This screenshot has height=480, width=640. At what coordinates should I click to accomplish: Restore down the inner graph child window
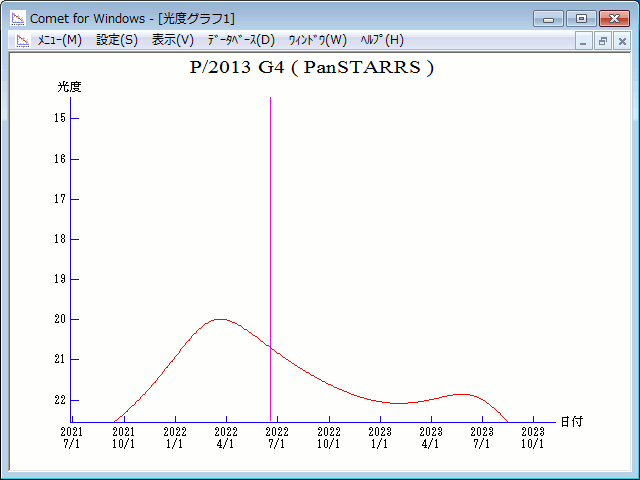coord(603,41)
